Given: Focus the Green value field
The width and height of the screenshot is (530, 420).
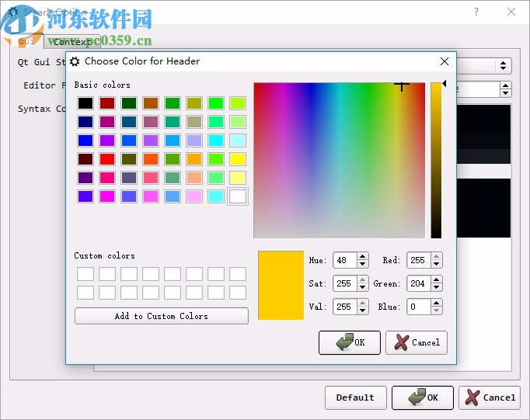Looking at the screenshot, I should coord(419,283).
